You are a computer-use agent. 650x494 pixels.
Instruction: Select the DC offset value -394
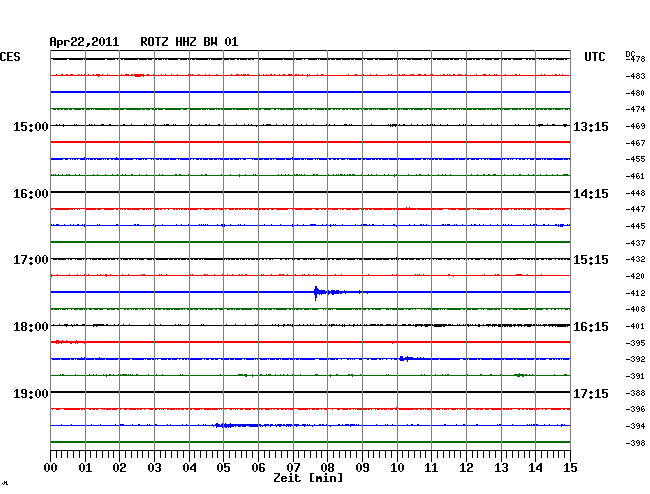635,426
